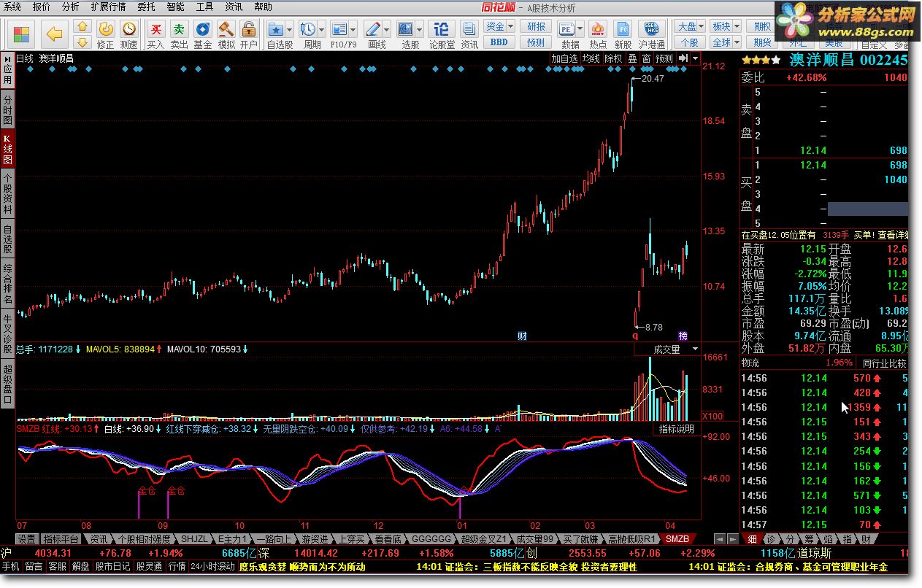Click the 研报 button
The width and height of the screenshot is (922, 588).
tap(537, 27)
